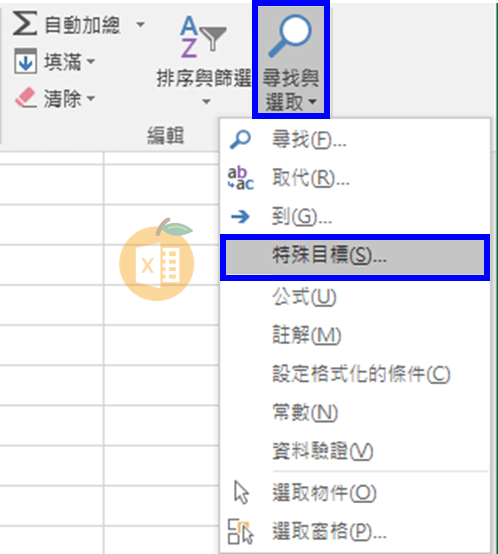The width and height of the screenshot is (498, 554).
Task: Expand the AutoSum (自動加總) dropdown arrow
Action: 141,25
